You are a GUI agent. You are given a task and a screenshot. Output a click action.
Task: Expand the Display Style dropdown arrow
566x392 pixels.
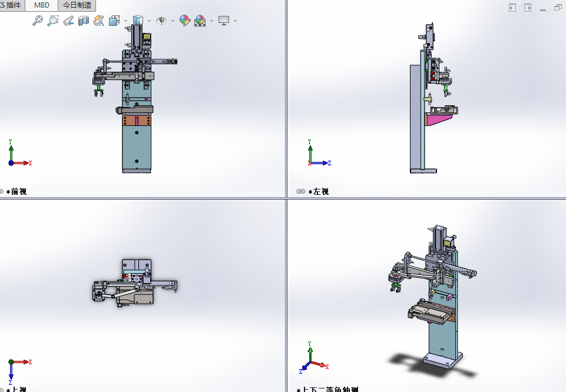(149, 21)
